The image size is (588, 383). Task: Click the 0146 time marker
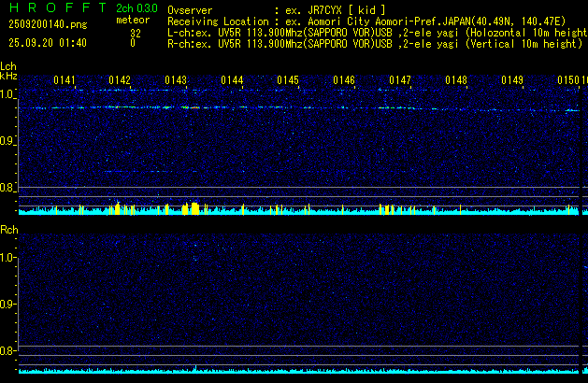[344, 81]
